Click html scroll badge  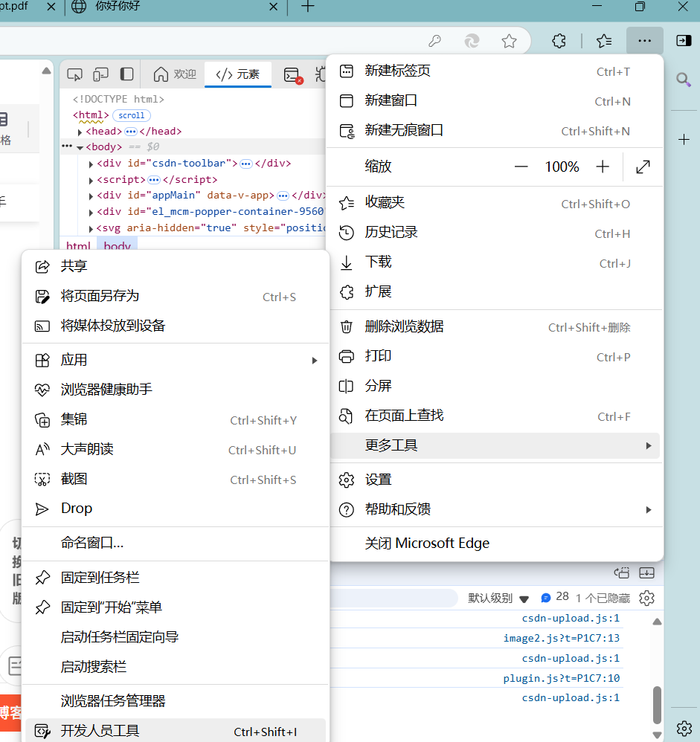pos(131,115)
